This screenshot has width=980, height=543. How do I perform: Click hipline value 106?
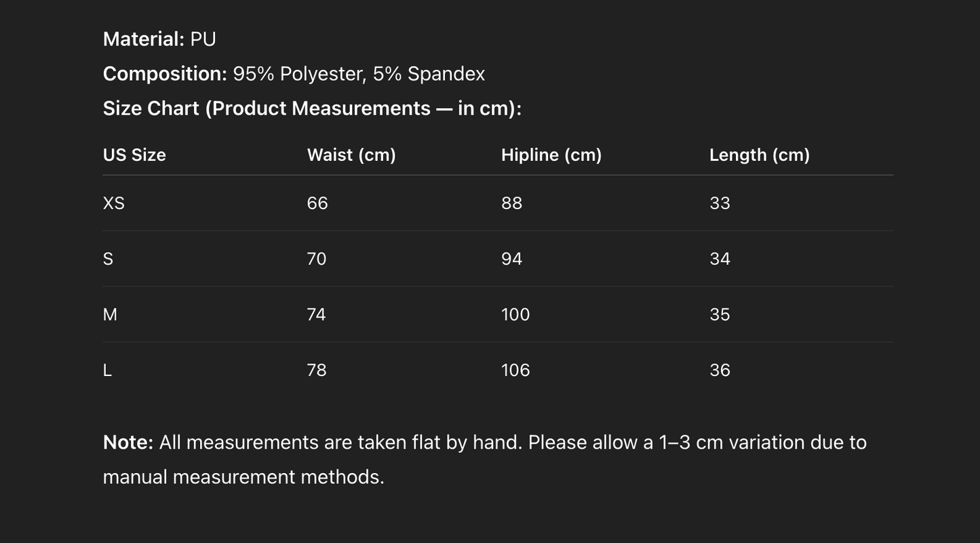(515, 371)
